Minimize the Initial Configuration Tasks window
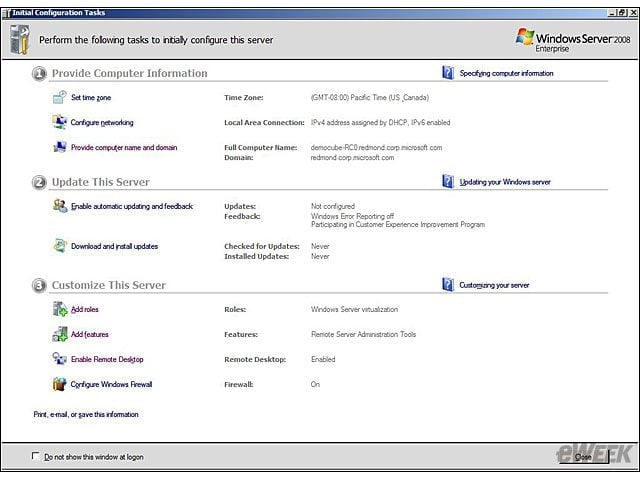This screenshot has width=640, height=480. (x=611, y=13)
